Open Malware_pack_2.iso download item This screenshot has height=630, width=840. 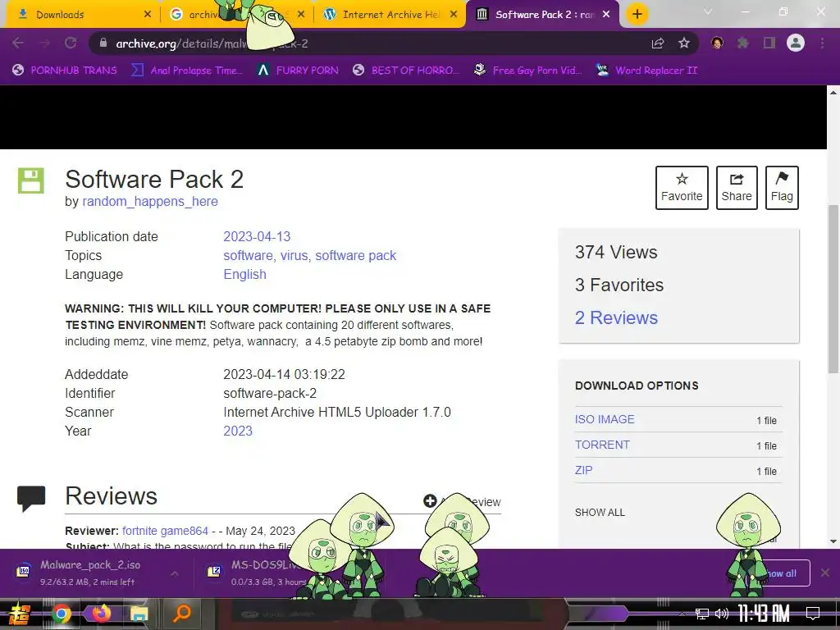[89, 573]
